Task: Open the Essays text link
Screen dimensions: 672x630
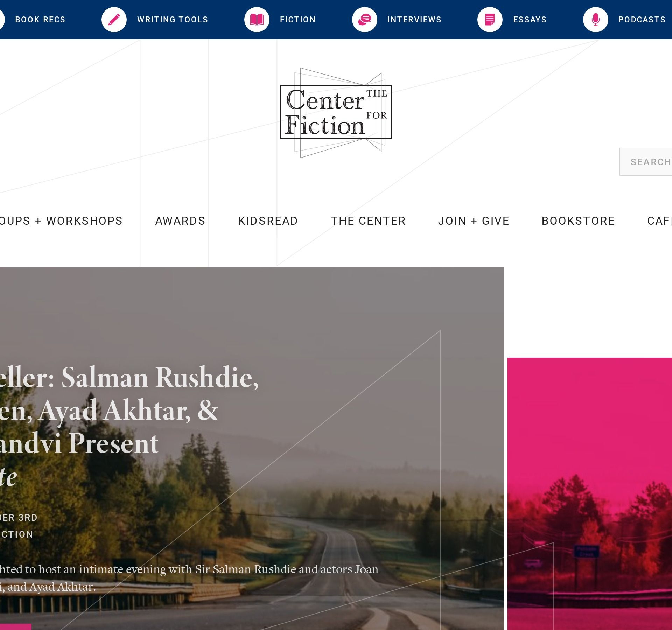Action: pos(530,20)
